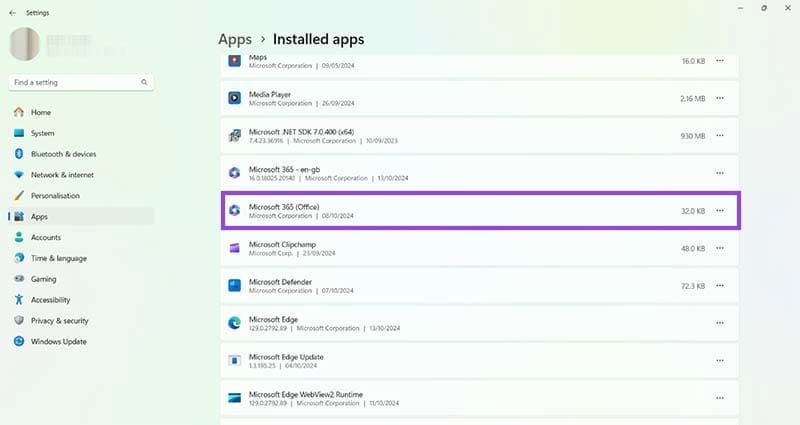Open Gaming settings
The height and width of the screenshot is (425, 800).
click(x=81, y=279)
